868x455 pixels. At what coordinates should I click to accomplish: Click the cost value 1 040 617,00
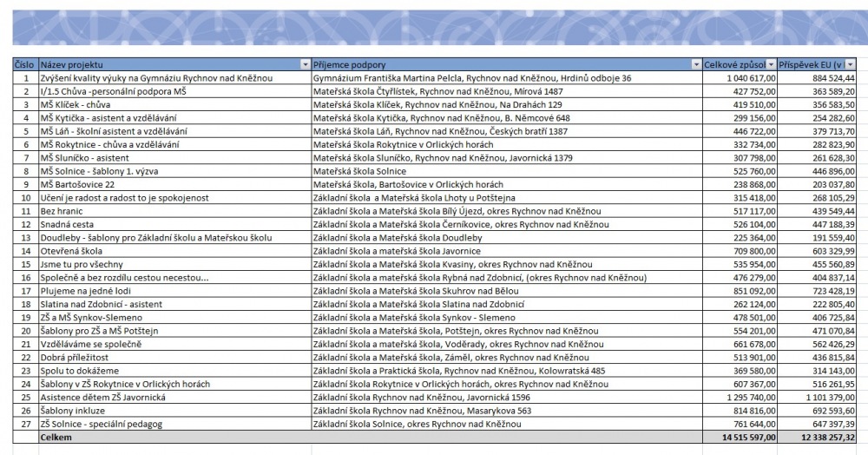(740, 78)
